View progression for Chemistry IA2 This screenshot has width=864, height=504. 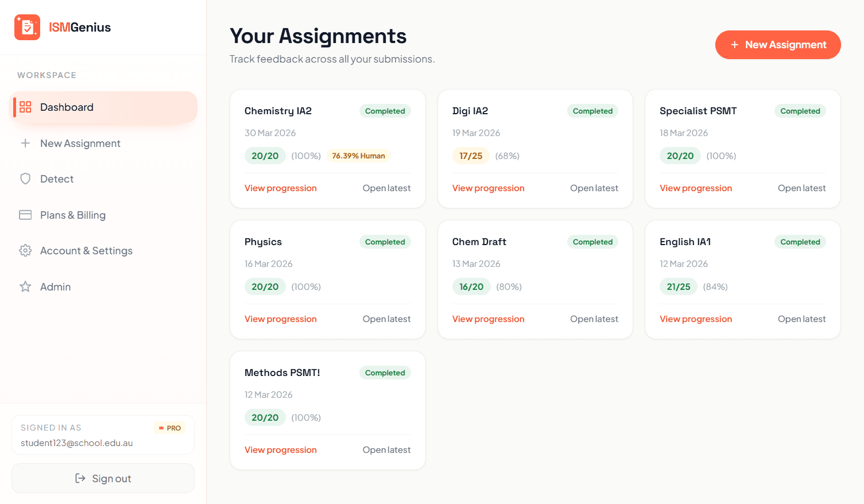(x=281, y=188)
